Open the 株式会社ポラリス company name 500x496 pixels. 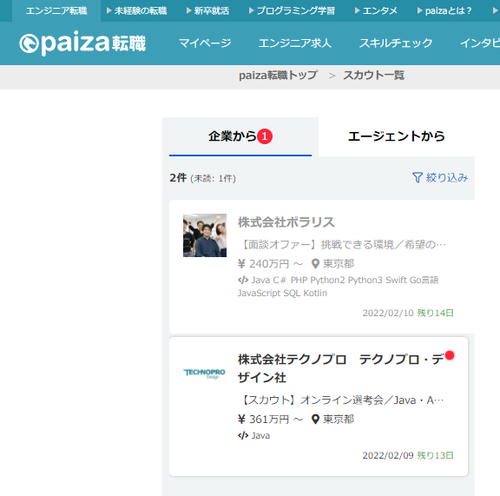click(286, 222)
